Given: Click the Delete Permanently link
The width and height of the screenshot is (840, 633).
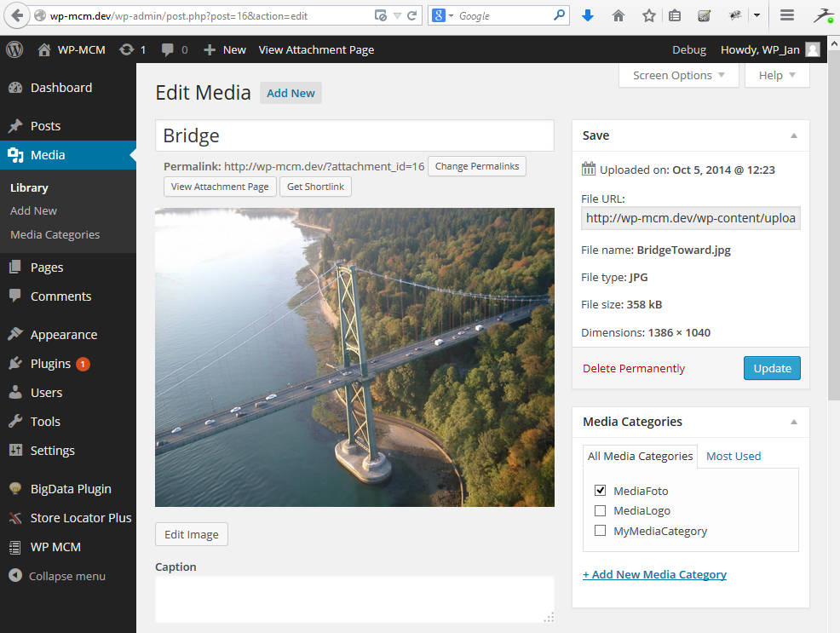Looking at the screenshot, I should (634, 368).
